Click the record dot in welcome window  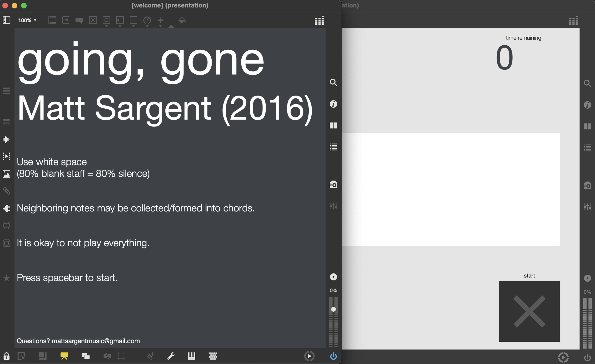[x=333, y=277]
